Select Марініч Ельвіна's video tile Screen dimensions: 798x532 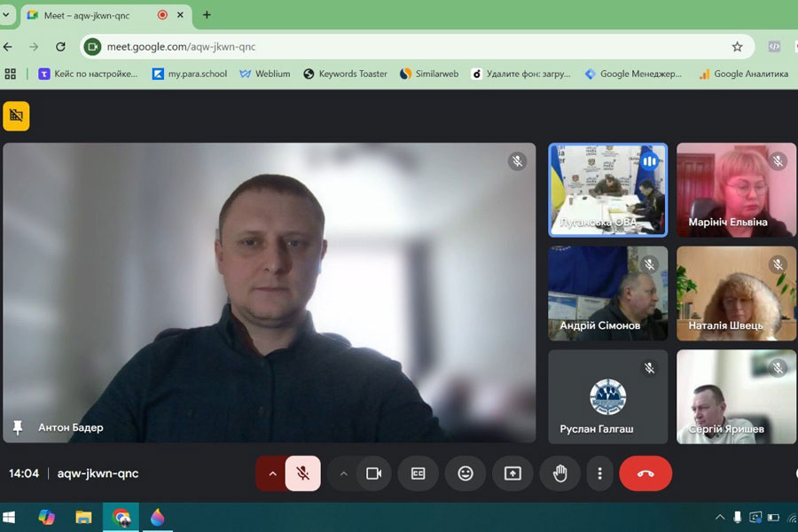[736, 190]
